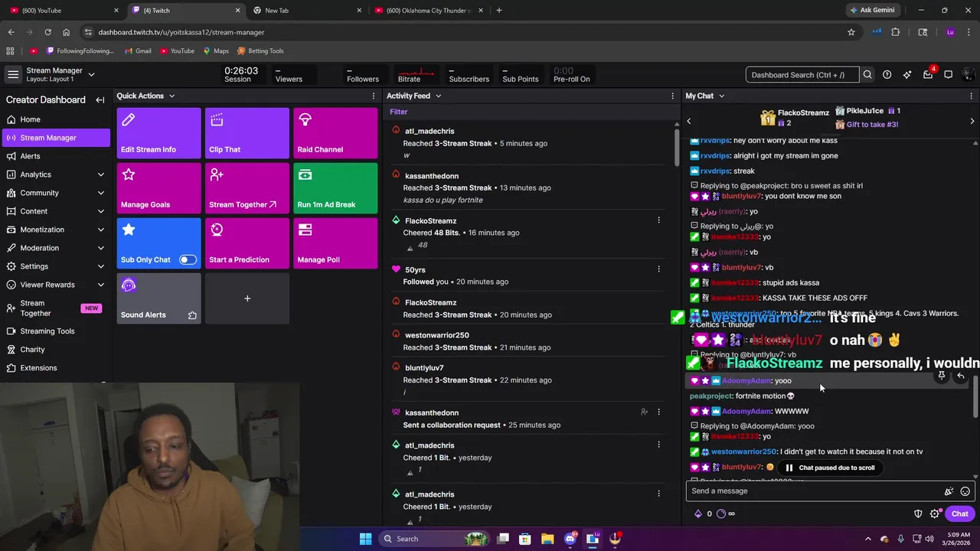The image size is (980, 551).
Task: Open Quick Actions panel three-dot options
Action: [374, 96]
